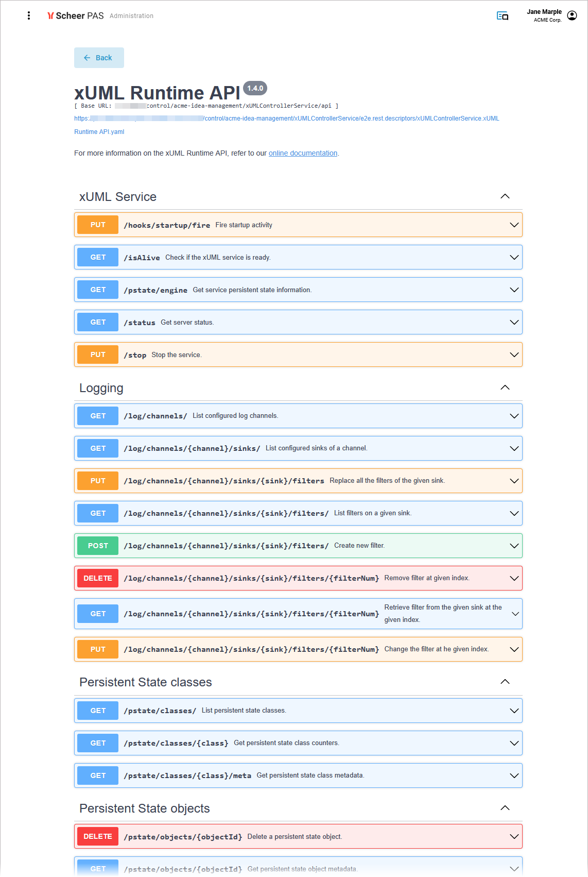Open the online documentation link

click(x=303, y=153)
